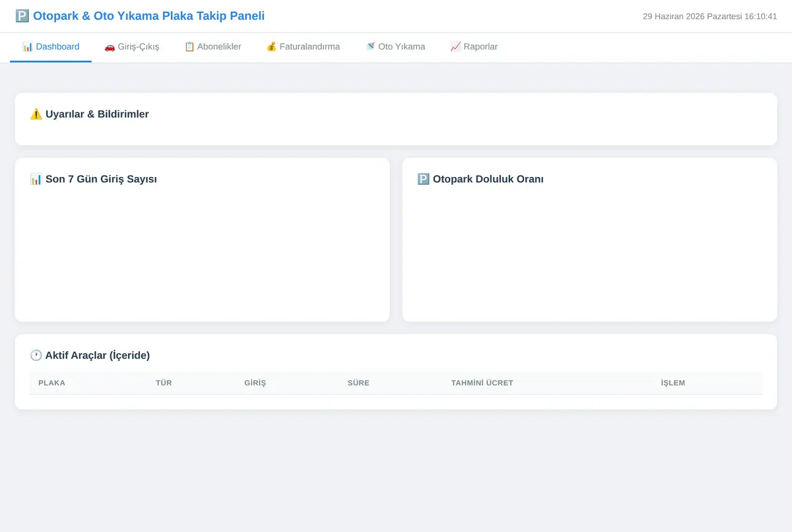Click the warning icon beside Uyarılar & Bildirimler
This screenshot has width=792, height=532.
pyautogui.click(x=36, y=114)
